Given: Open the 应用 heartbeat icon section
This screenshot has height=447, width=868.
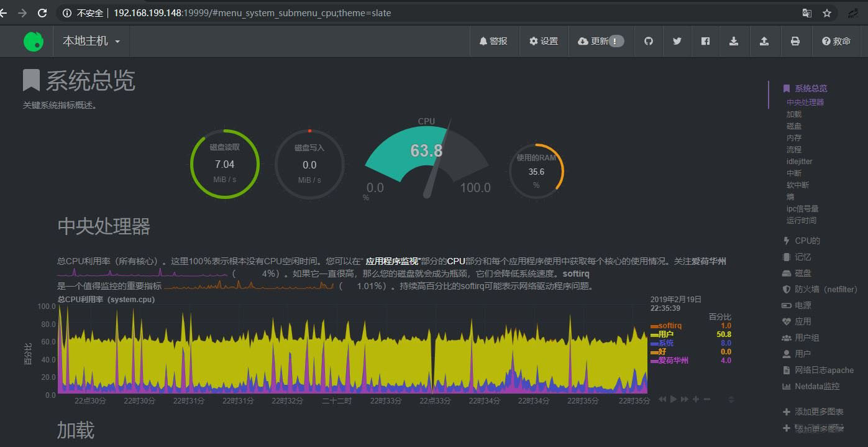Looking at the screenshot, I should [787, 321].
